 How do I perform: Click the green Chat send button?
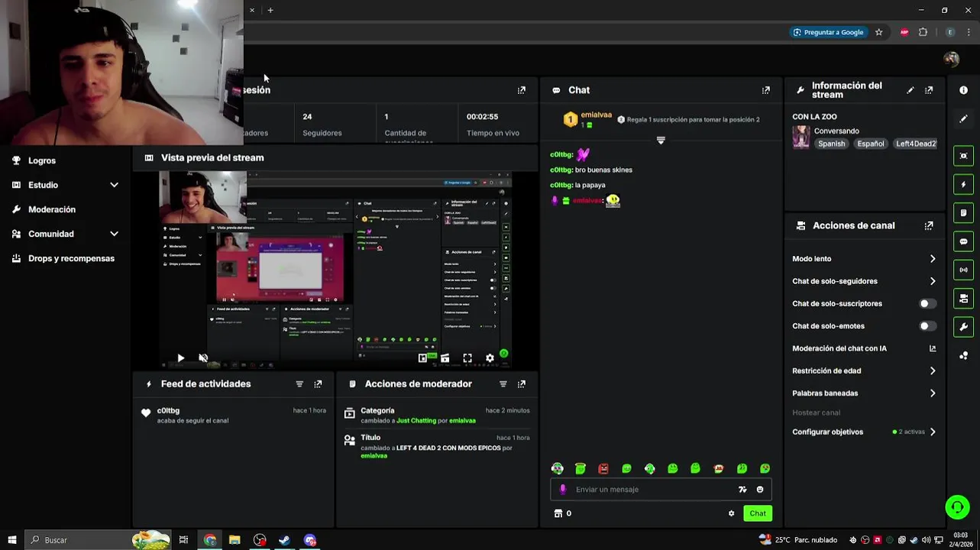758,513
